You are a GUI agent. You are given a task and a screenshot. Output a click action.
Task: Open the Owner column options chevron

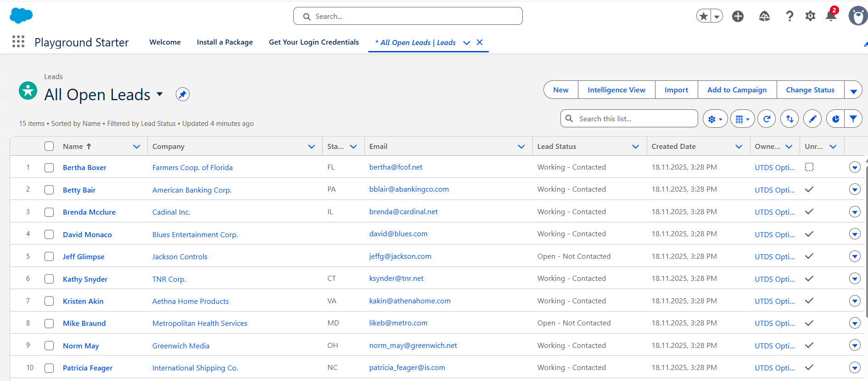click(x=789, y=147)
